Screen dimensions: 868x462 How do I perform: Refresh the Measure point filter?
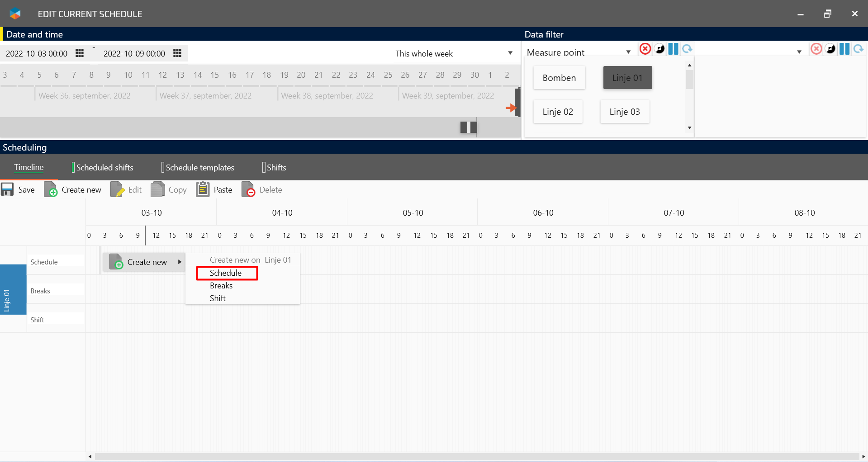(687, 49)
